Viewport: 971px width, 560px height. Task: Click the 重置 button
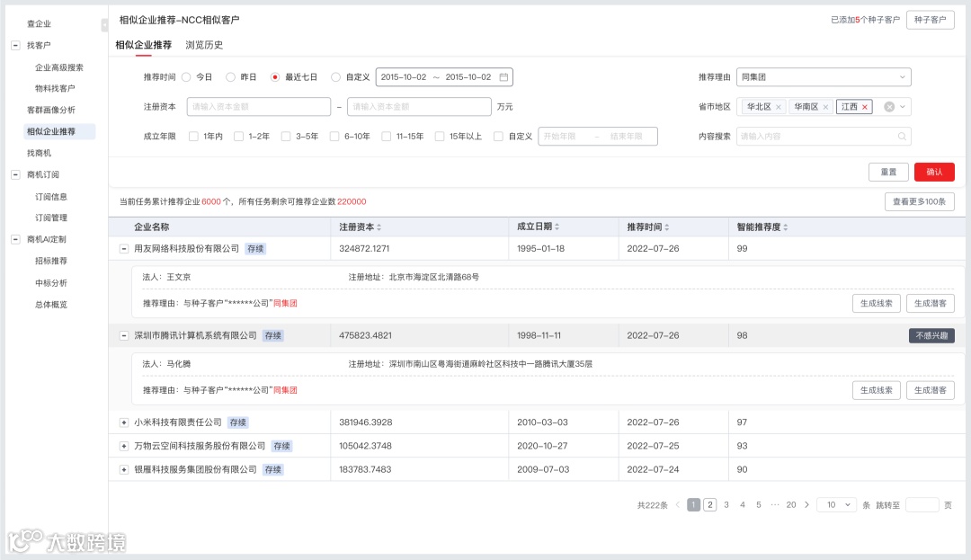[x=888, y=172]
